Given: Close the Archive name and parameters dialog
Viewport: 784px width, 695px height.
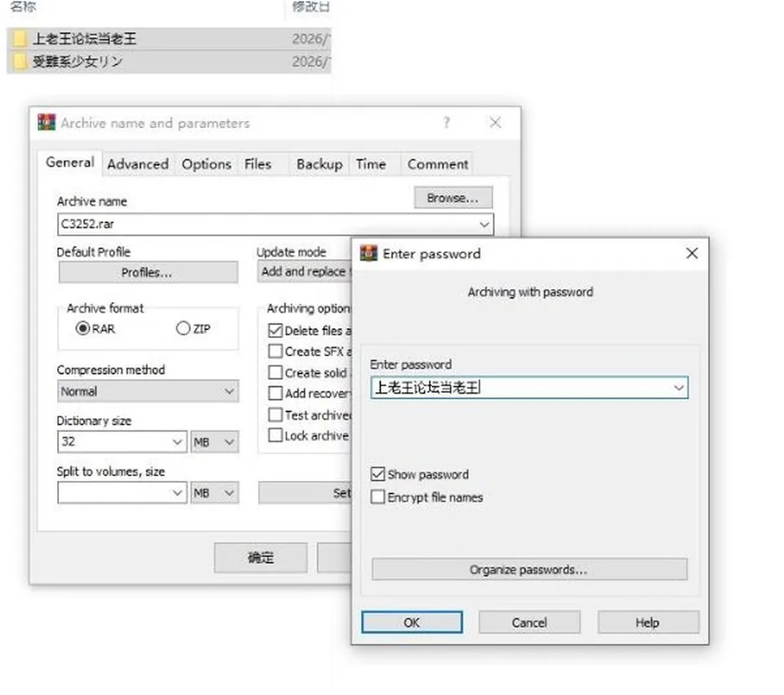Looking at the screenshot, I should click(x=495, y=123).
